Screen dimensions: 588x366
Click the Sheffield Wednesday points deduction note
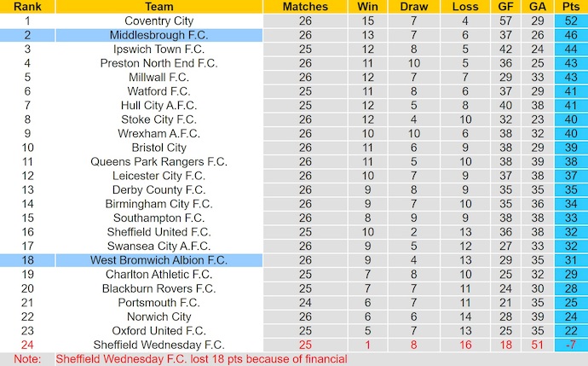point(202,359)
